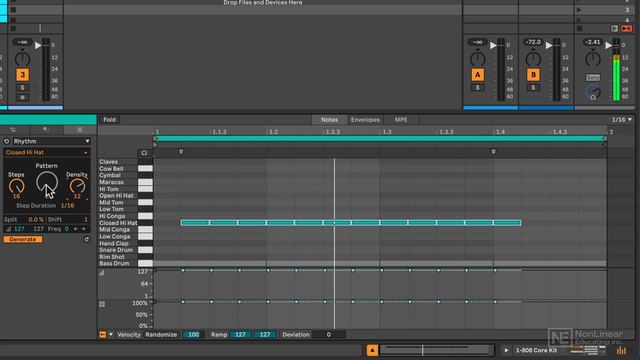This screenshot has height=360, width=640.
Task: Click track 3 pan knob
Action: (x=22, y=59)
